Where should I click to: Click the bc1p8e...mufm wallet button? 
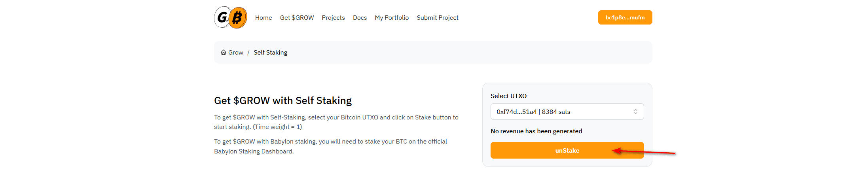(625, 17)
